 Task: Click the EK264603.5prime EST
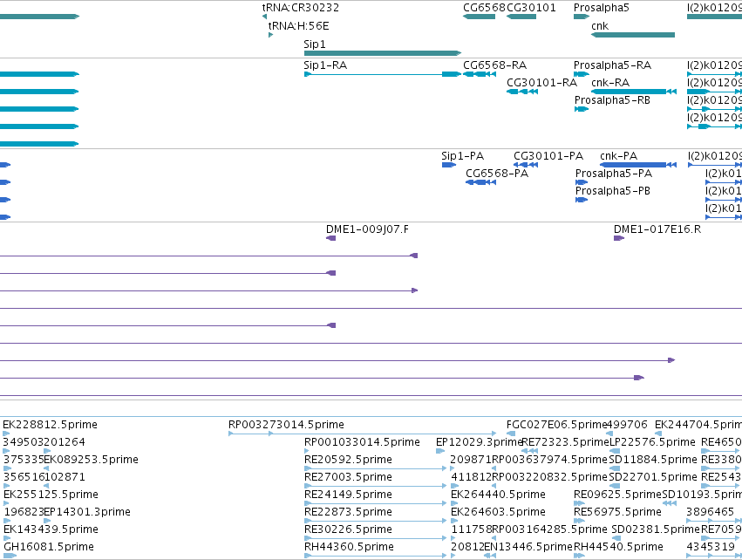click(x=454, y=521)
